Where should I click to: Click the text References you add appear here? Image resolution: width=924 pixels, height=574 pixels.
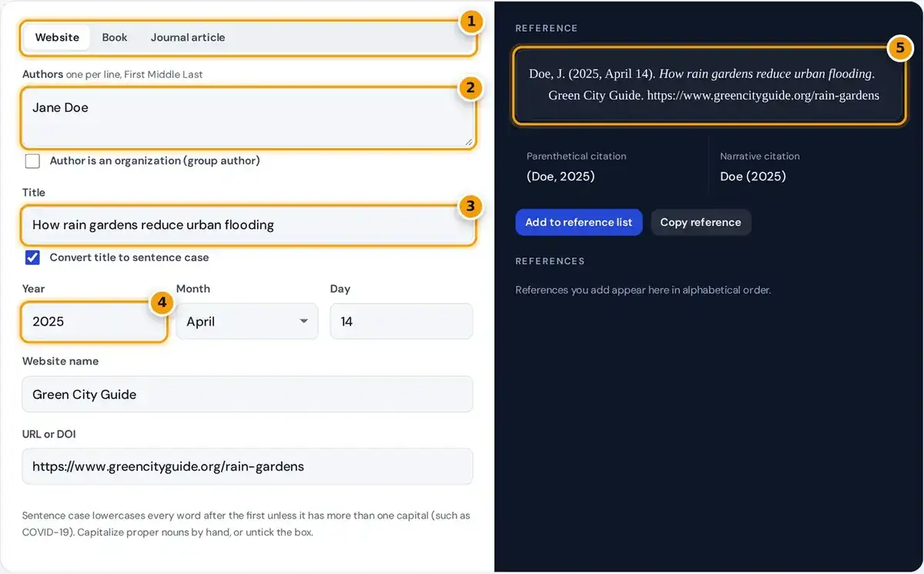click(643, 290)
